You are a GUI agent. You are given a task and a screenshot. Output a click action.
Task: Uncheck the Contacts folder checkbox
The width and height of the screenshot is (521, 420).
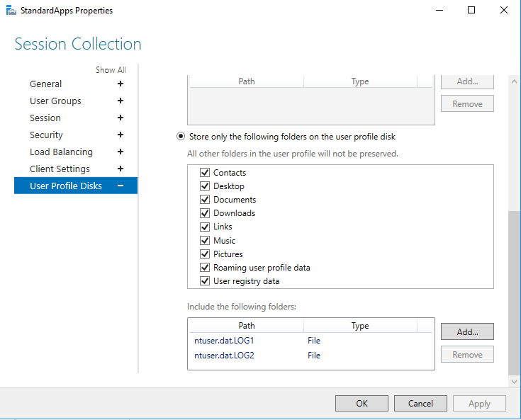click(x=205, y=173)
